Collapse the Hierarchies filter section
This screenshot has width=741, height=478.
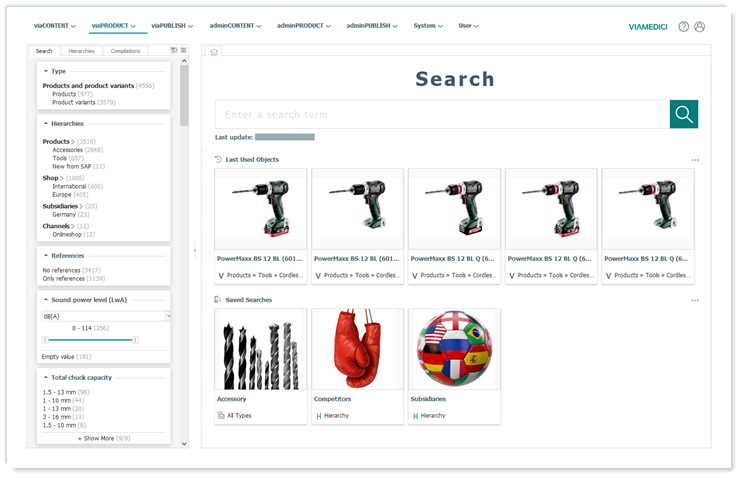point(46,123)
